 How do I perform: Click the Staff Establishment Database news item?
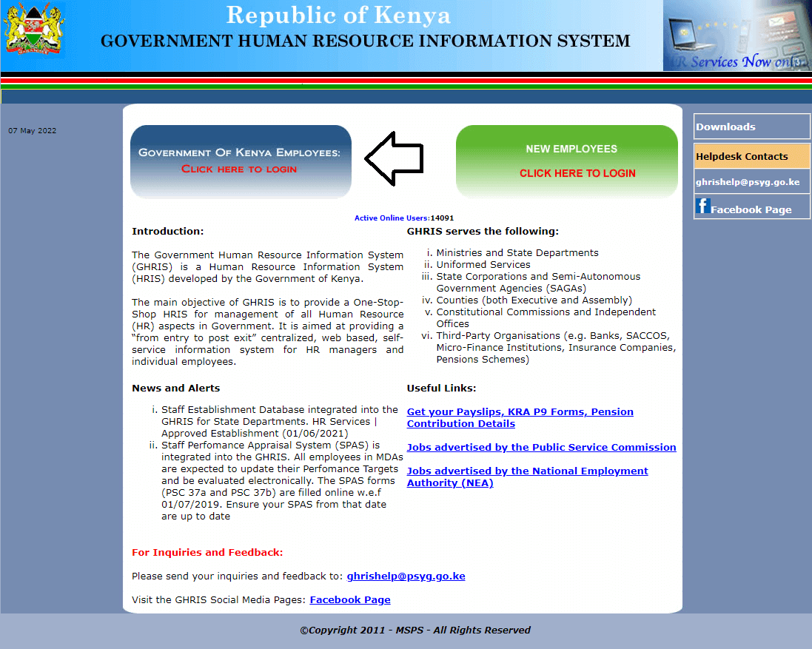(x=280, y=421)
